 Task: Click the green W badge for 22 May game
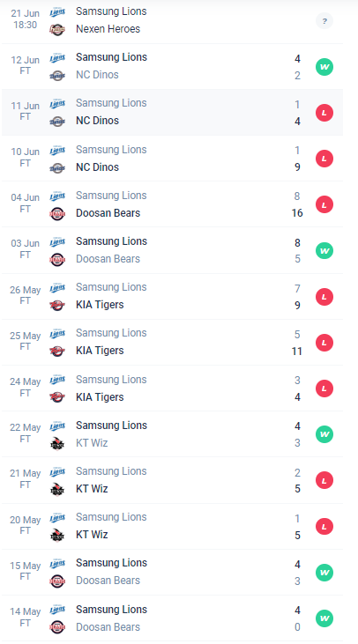point(324,434)
